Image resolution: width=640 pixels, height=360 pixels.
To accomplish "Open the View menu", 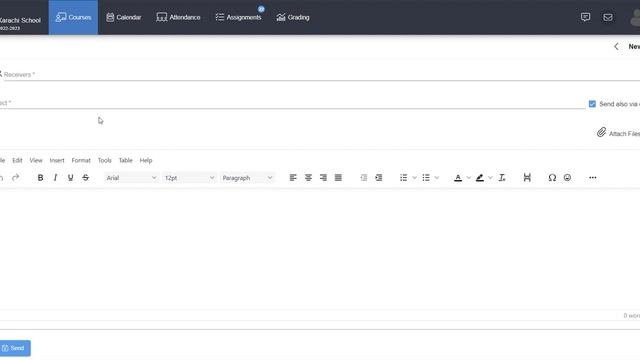I will (x=36, y=160).
